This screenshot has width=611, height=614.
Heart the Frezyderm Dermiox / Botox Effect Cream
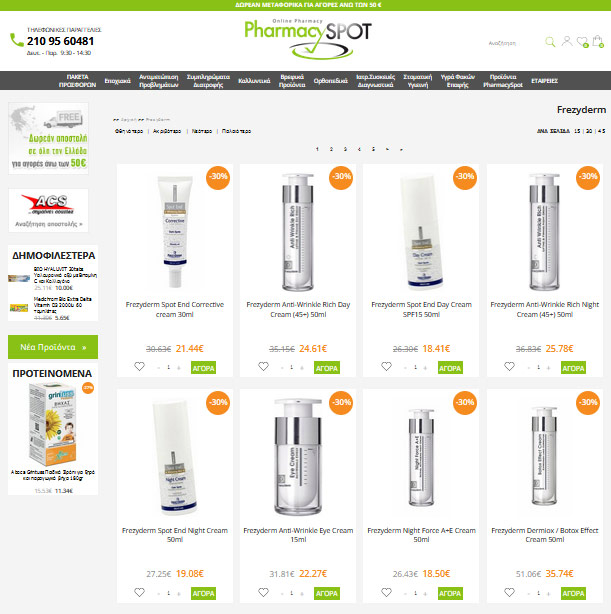point(509,592)
